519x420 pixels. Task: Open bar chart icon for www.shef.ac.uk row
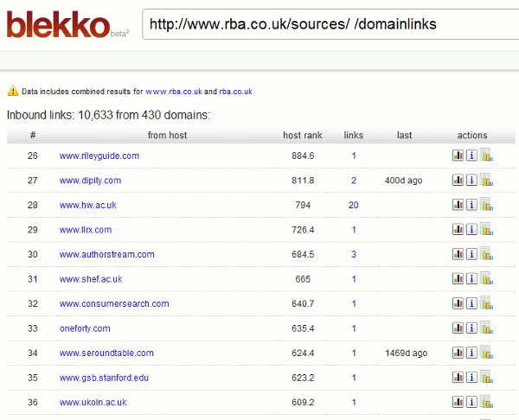pyautogui.click(x=458, y=279)
